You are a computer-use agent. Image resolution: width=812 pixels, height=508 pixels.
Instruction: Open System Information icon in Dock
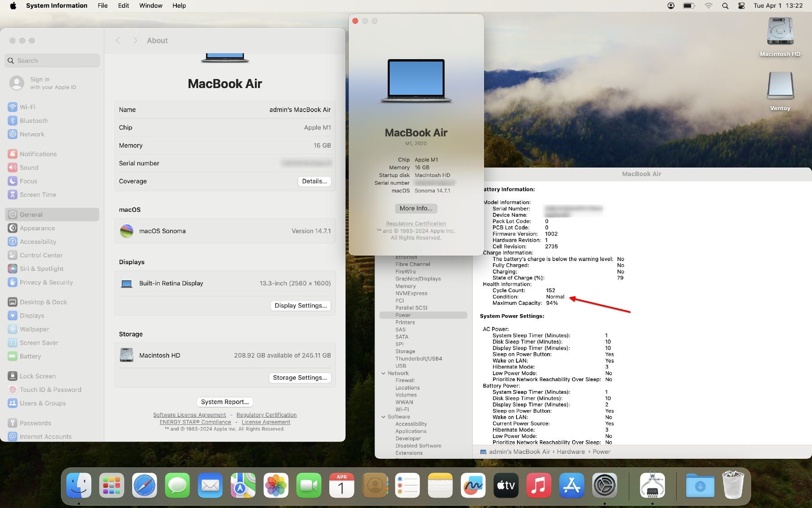click(x=652, y=485)
